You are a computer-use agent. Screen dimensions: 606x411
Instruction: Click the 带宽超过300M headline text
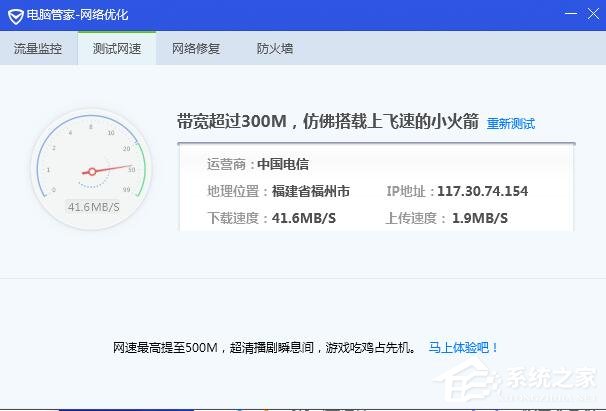click(x=327, y=122)
